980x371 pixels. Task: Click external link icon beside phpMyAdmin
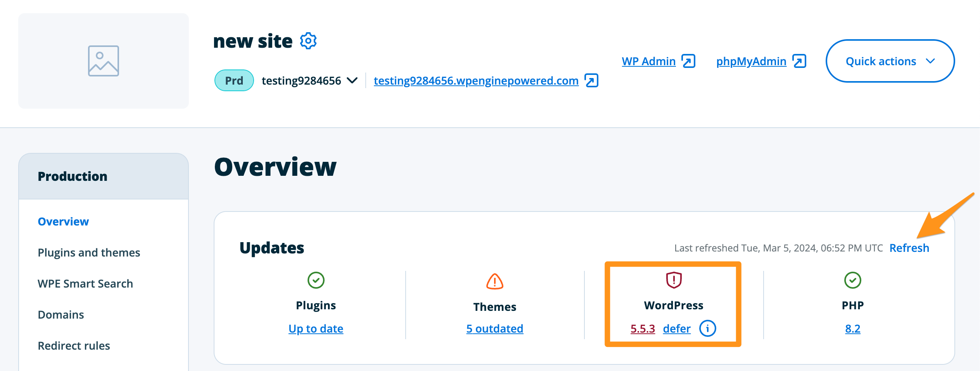(x=799, y=61)
